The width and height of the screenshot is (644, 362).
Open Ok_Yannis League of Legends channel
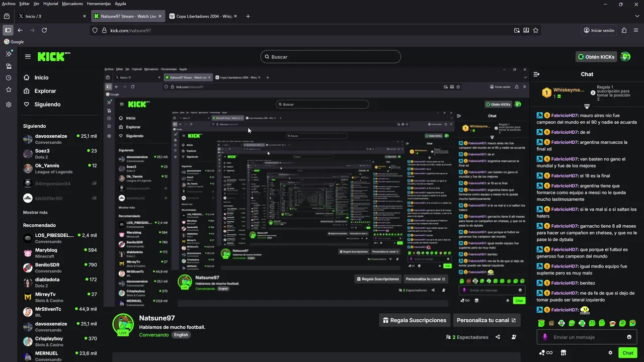tap(60, 168)
